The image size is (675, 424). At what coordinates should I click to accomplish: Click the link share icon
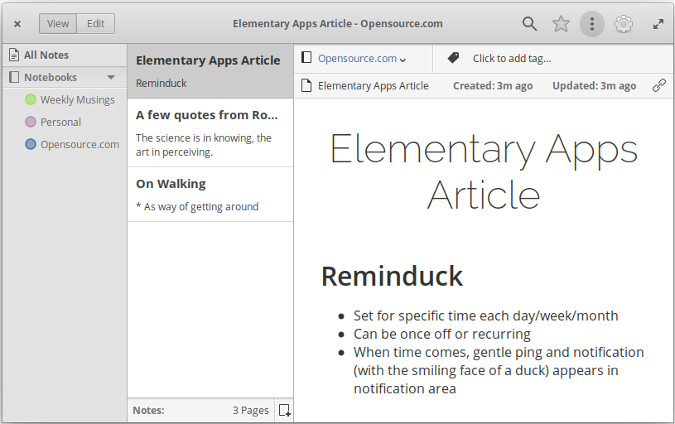pyautogui.click(x=659, y=86)
